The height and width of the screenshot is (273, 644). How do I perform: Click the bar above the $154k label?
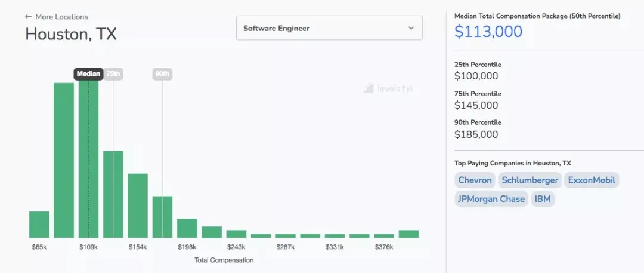(x=138, y=205)
